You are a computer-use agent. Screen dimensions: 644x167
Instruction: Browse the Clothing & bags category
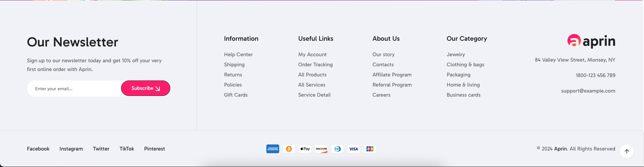(465, 65)
